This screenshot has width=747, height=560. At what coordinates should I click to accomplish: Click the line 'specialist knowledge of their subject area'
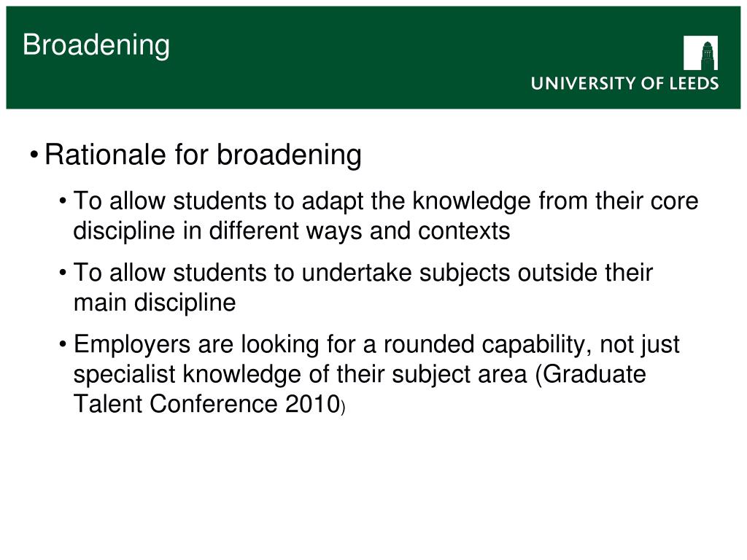pyautogui.click(x=300, y=374)
